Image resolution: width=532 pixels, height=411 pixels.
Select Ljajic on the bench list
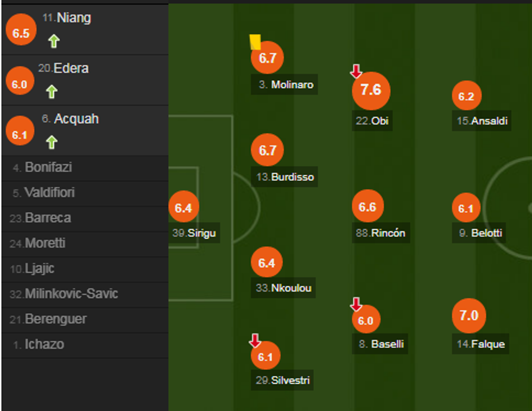pyautogui.click(x=39, y=269)
